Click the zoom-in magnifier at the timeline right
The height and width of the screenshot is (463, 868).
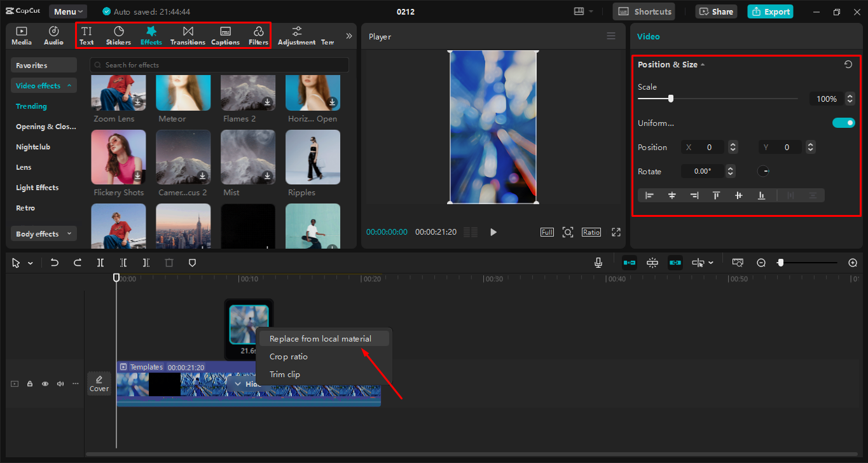click(x=852, y=262)
